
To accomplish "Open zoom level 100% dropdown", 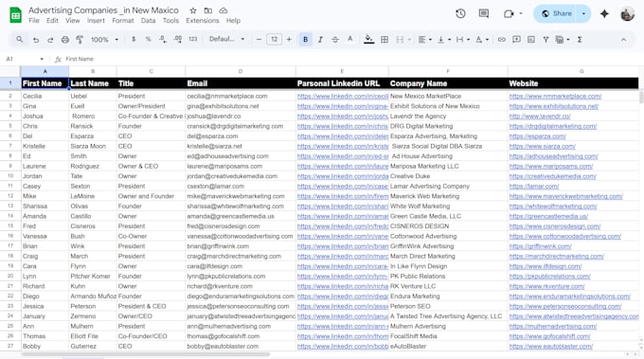I will 104,40.
